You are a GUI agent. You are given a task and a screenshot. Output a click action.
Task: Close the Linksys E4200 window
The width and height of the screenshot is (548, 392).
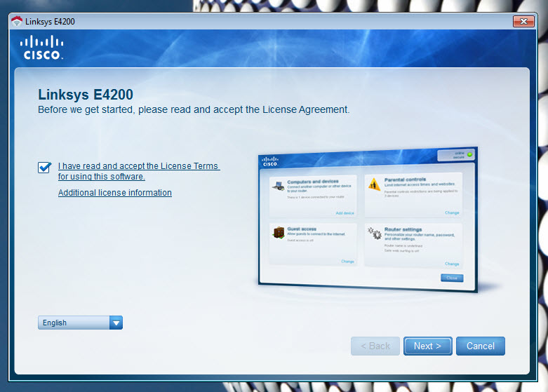point(523,21)
